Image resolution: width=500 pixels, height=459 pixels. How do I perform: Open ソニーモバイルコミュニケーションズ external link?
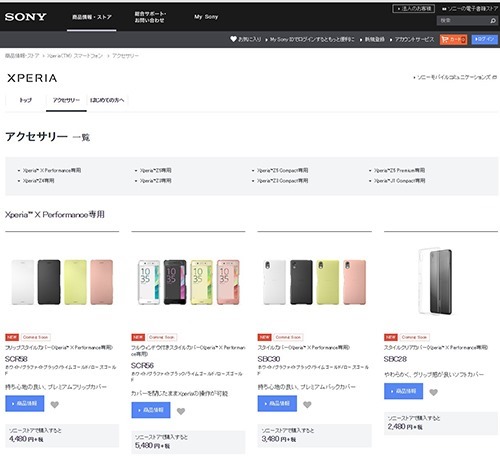(x=455, y=77)
